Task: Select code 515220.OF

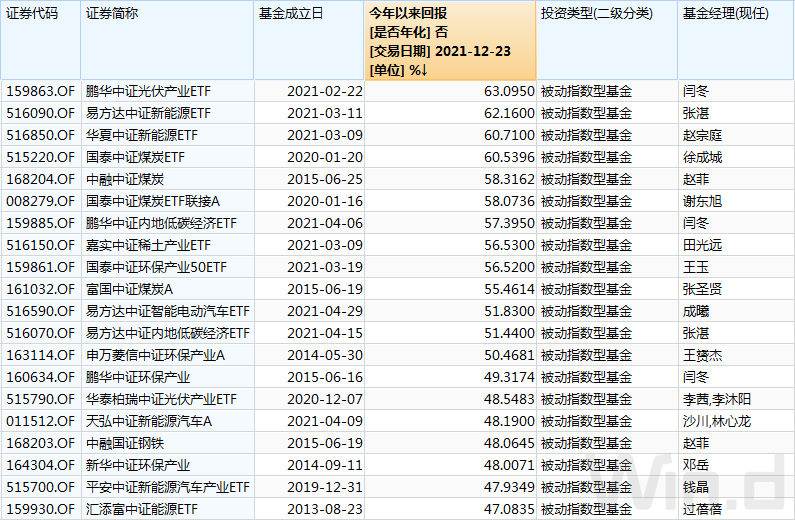Action: [x=41, y=158]
